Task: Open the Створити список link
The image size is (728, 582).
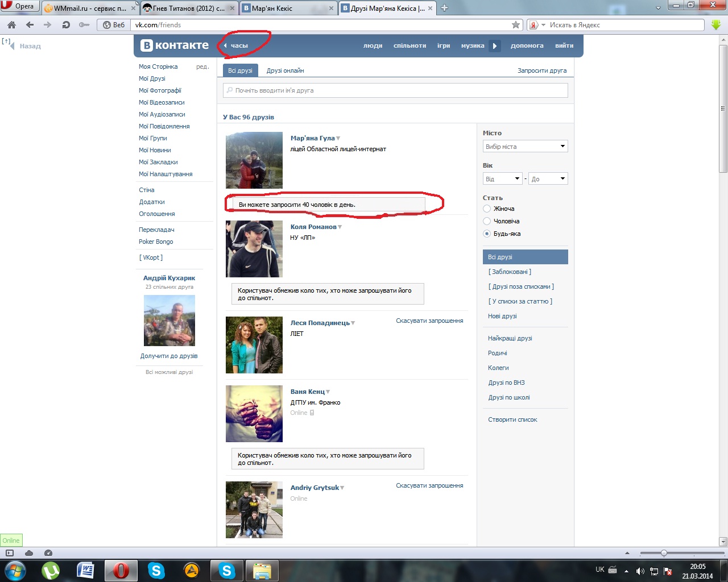Action: (x=512, y=419)
